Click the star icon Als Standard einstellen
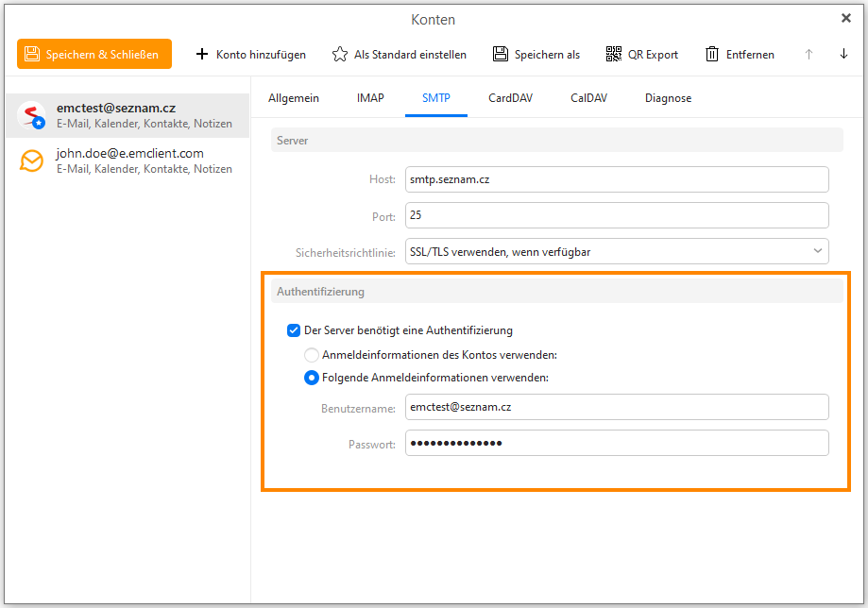This screenshot has width=868, height=608. tap(340, 55)
